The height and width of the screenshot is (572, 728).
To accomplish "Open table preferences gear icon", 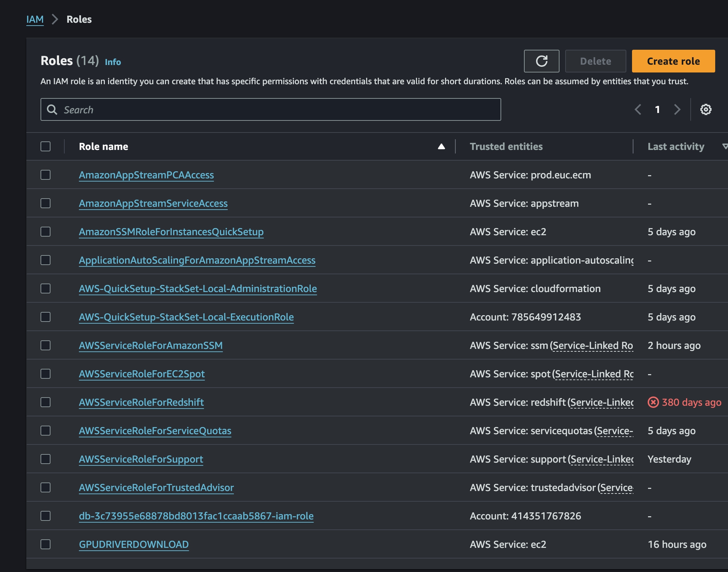I will point(706,109).
